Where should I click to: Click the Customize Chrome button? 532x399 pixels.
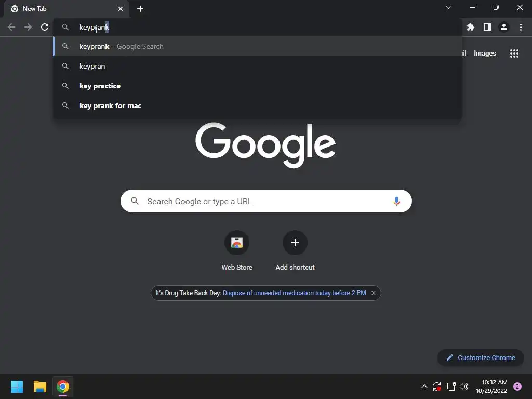[481, 357]
